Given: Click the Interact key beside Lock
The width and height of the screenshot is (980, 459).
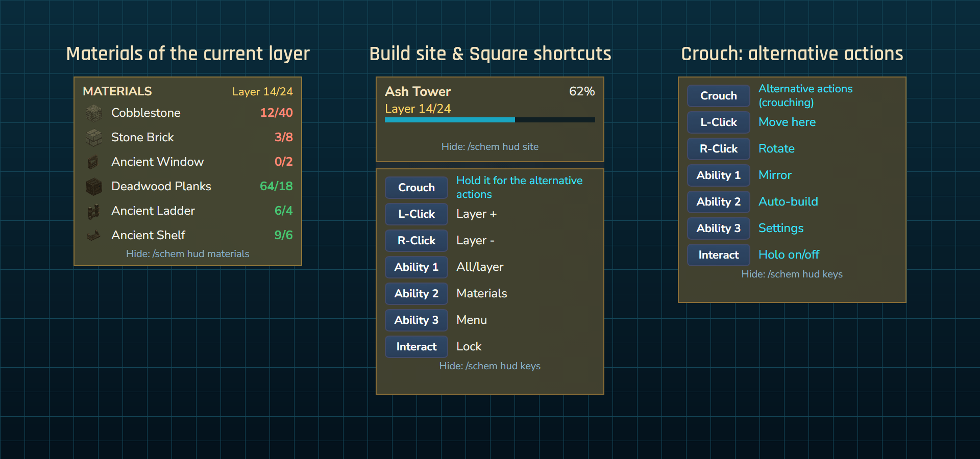Looking at the screenshot, I should [416, 346].
